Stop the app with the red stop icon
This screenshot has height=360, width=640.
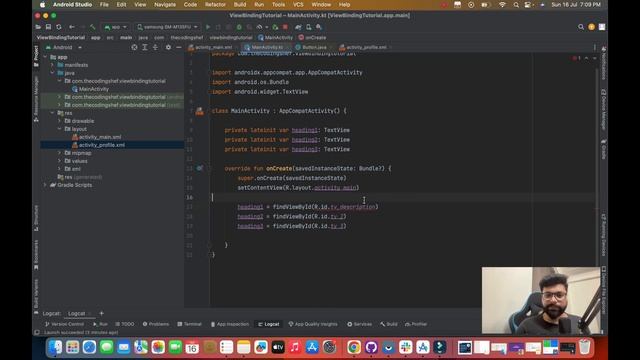coord(285,27)
